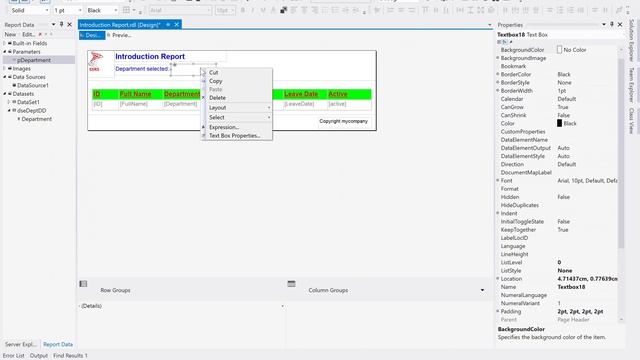Click the Full Name column header cell

click(140, 94)
